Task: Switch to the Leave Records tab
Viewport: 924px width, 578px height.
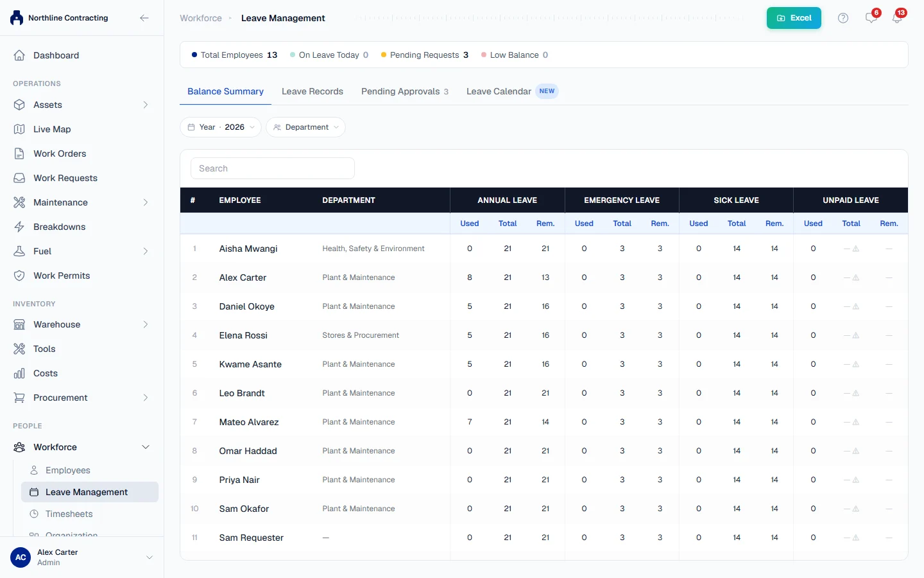Action: tap(312, 91)
